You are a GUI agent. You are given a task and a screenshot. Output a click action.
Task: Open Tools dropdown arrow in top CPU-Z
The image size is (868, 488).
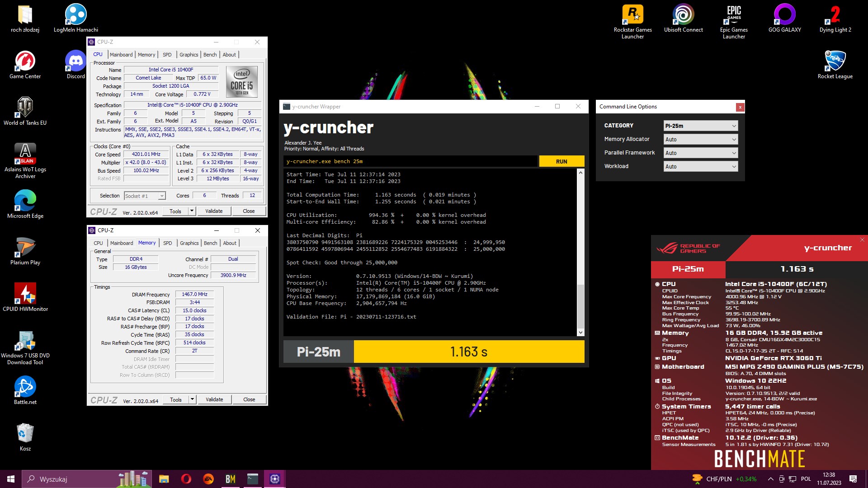coord(192,211)
